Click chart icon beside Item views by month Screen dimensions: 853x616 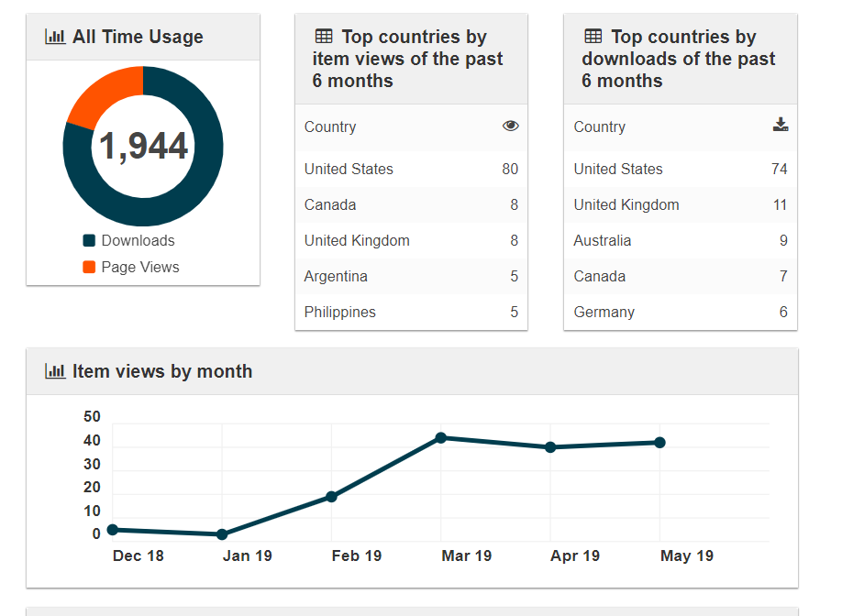(55, 371)
